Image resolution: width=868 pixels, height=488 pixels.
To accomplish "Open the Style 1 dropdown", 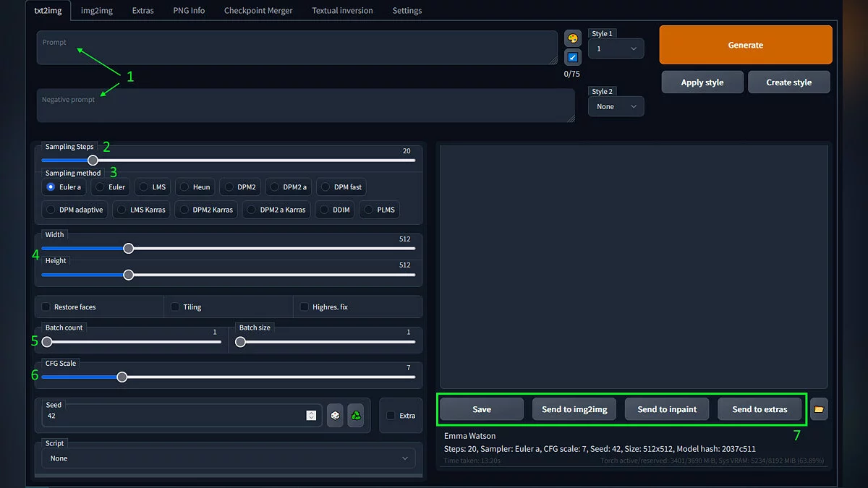I will coord(616,48).
